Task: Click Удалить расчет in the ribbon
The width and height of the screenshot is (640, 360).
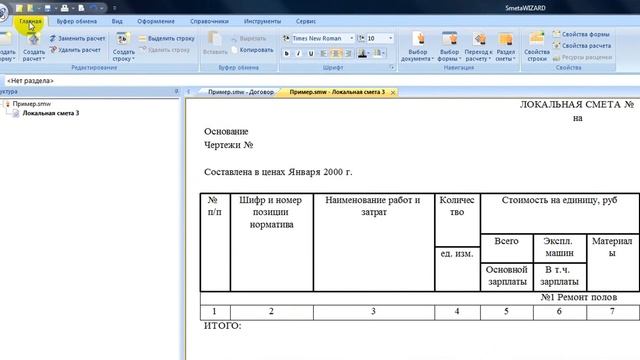Action: (x=75, y=50)
